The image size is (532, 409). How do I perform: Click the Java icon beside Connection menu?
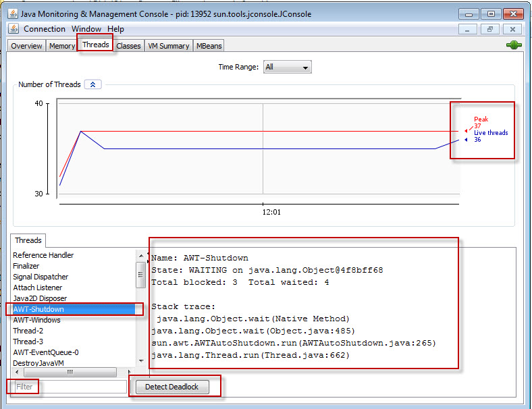(x=14, y=29)
